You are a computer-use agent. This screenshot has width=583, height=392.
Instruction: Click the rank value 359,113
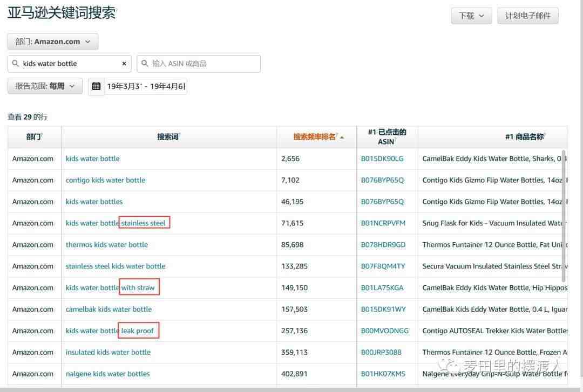pos(295,353)
